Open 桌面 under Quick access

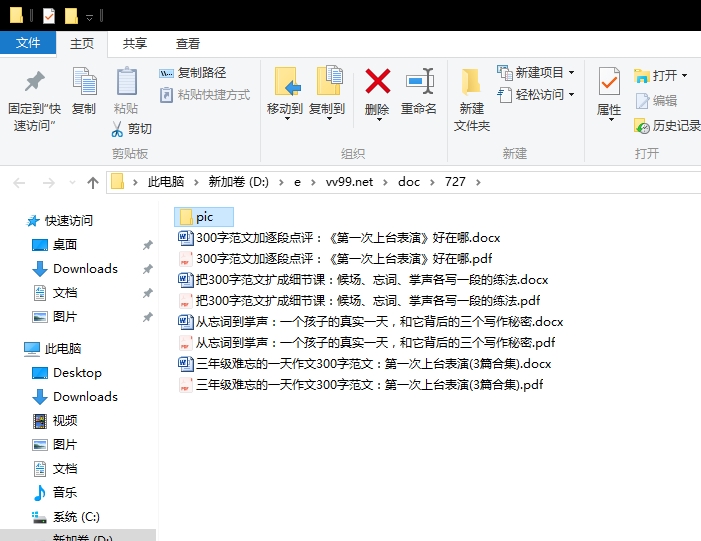tap(55, 245)
